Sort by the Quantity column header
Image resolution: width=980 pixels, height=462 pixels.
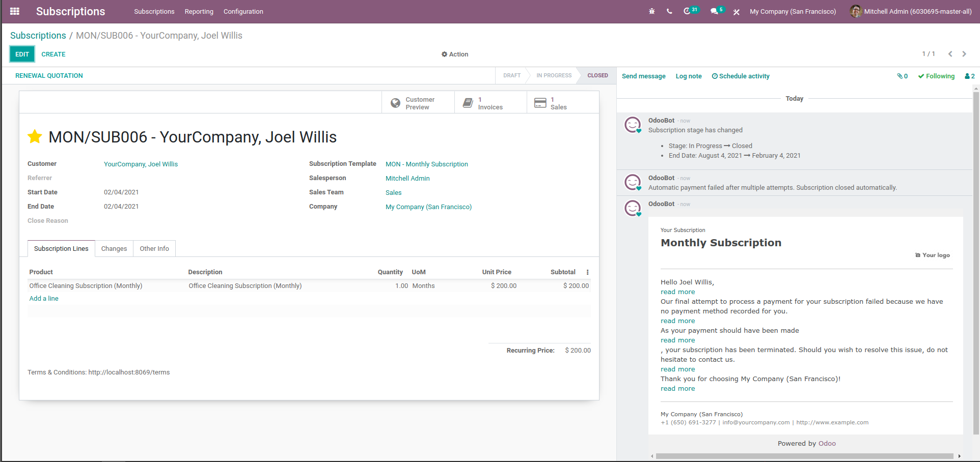click(390, 272)
